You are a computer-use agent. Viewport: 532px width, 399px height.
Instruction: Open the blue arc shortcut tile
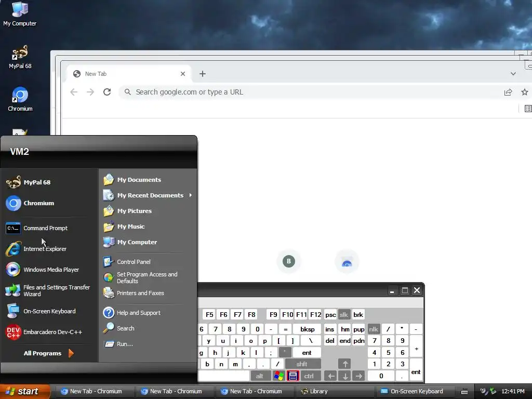coord(347,261)
